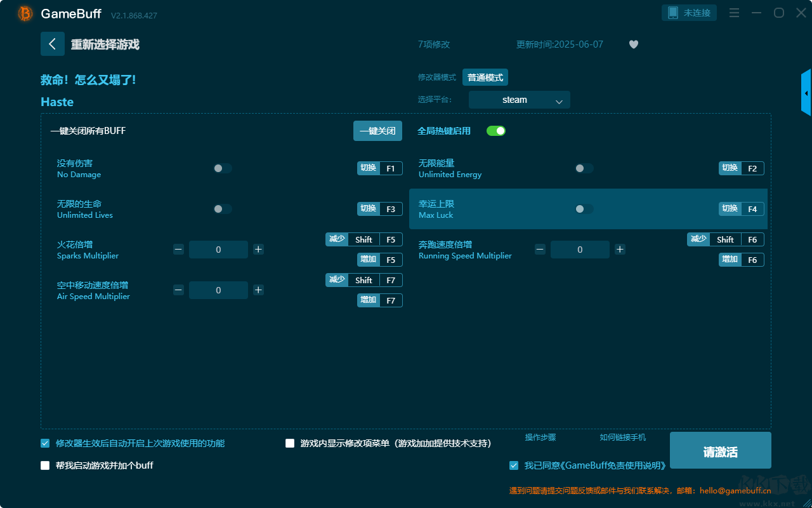Decrease Air Speed Multiplier with minus icon
Screen dimensions: 812x508
coord(178,290)
